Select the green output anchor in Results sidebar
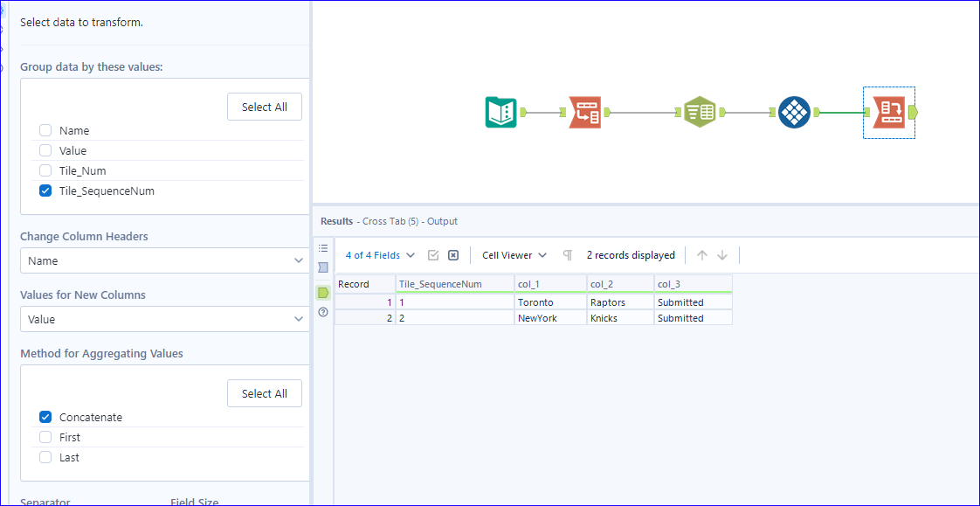 322,293
